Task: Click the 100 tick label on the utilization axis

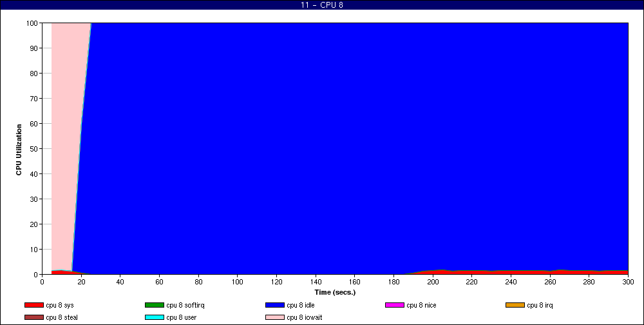Action: point(31,23)
